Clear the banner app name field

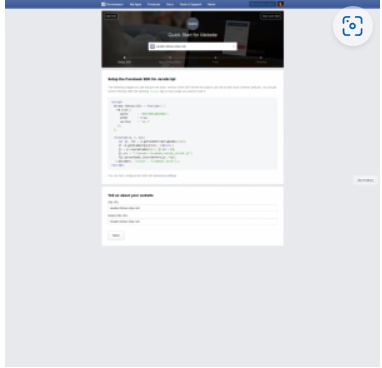[233, 46]
